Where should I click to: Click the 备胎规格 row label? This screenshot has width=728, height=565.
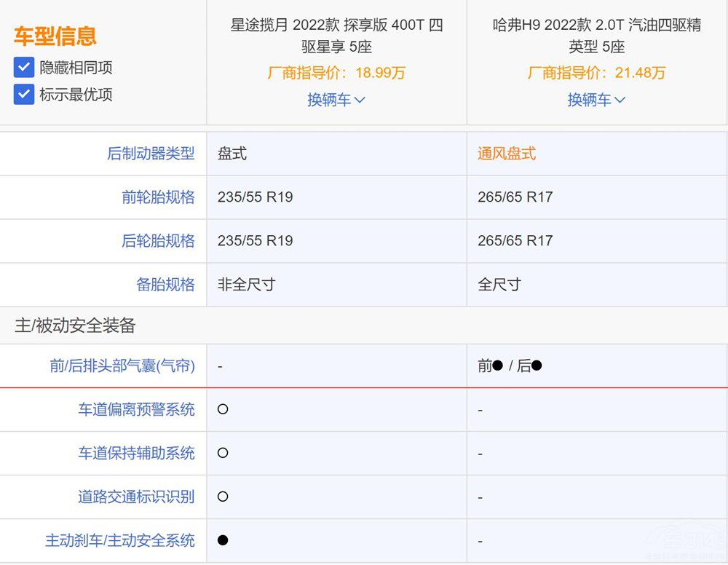coord(165,285)
